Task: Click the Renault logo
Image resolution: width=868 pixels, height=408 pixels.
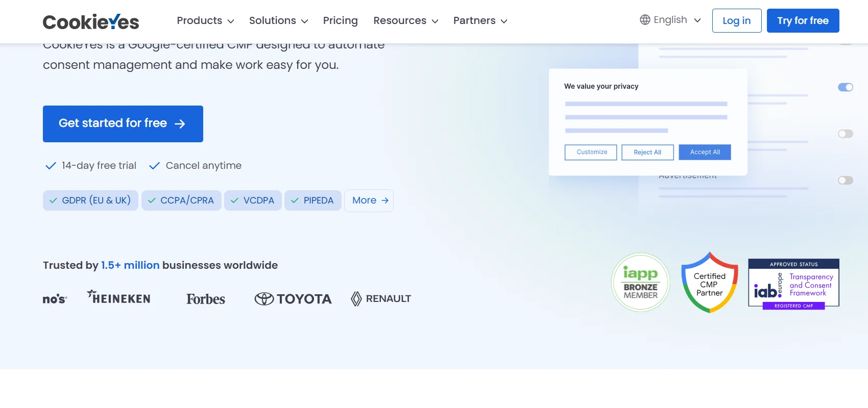Action: (381, 299)
